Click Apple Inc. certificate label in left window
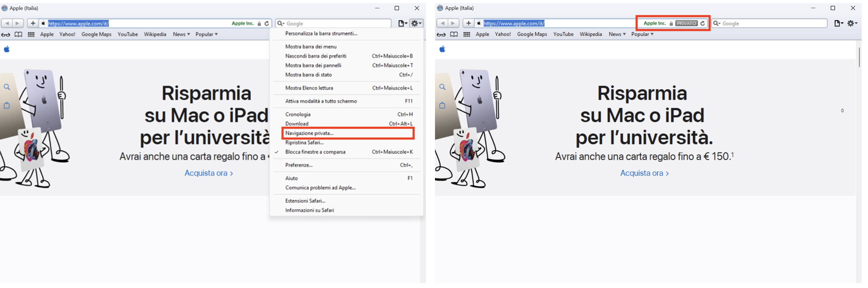 (242, 23)
